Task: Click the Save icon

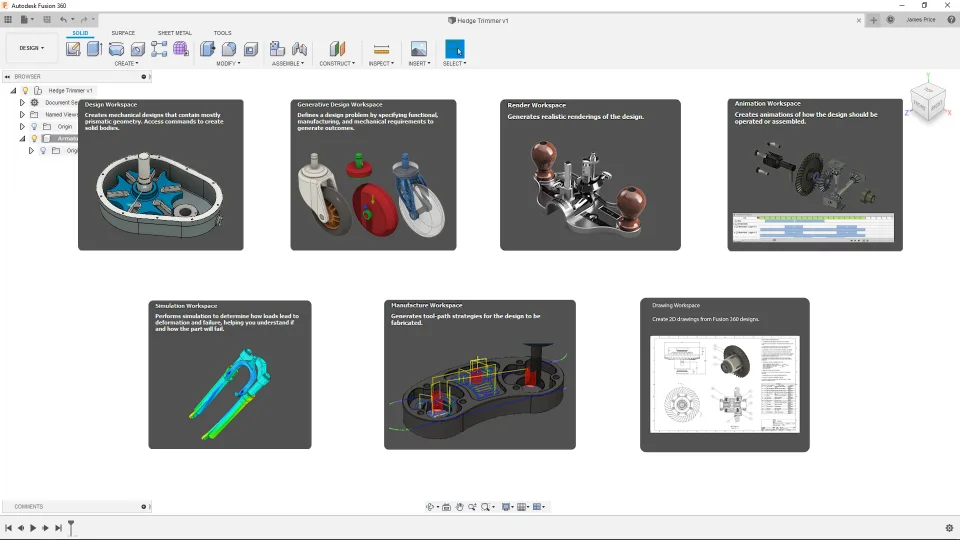Action: 47,20
